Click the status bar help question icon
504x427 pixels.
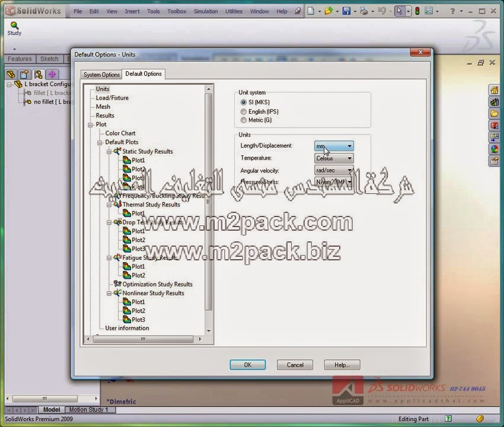coord(448,418)
